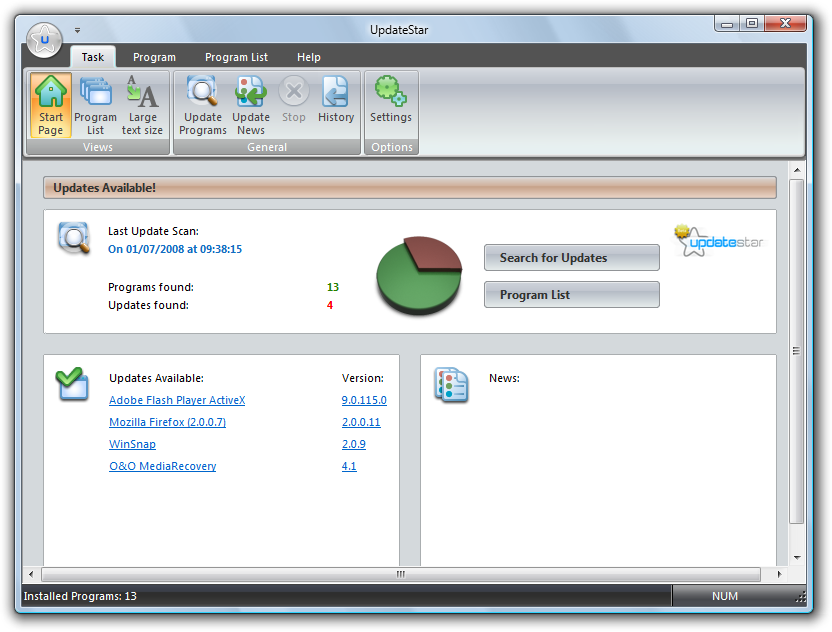The height and width of the screenshot is (632, 832).
Task: Click the Update News ribbon icon
Action: [x=251, y=105]
